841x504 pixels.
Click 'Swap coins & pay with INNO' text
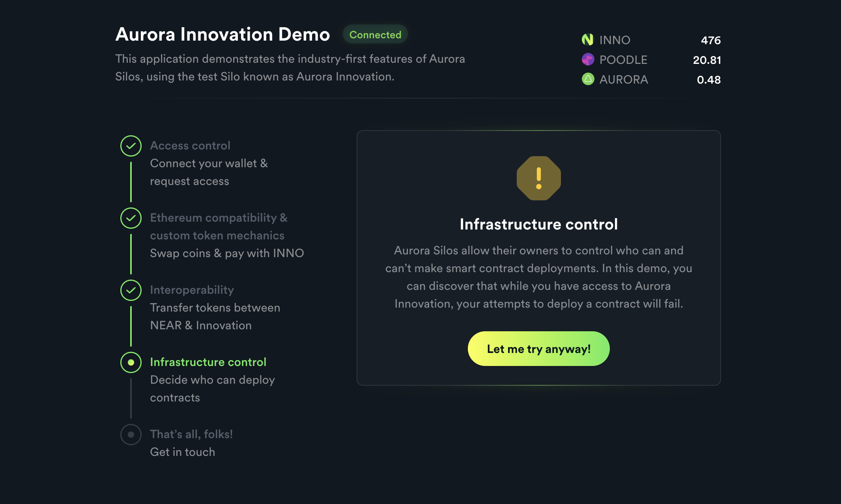[227, 253]
